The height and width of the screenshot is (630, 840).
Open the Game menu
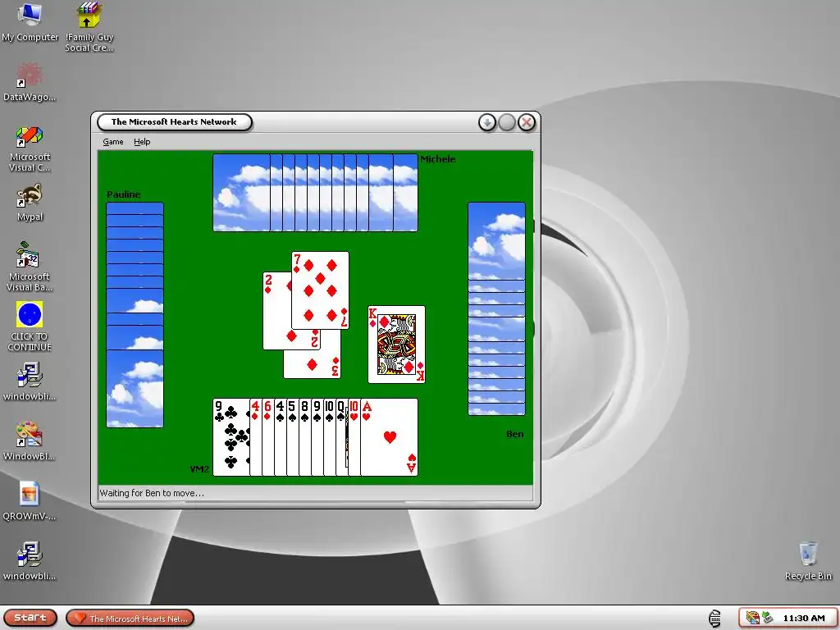tap(113, 142)
